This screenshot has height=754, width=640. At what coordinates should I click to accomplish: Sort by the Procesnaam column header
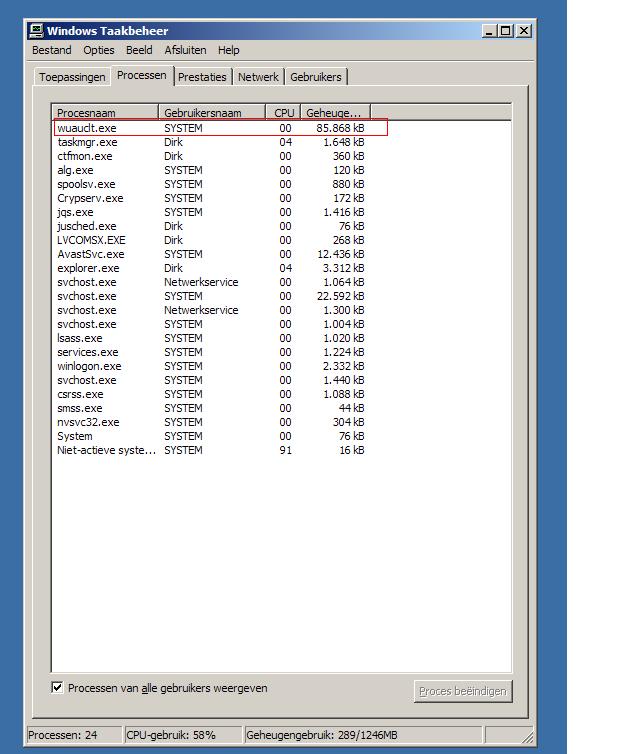point(105,113)
